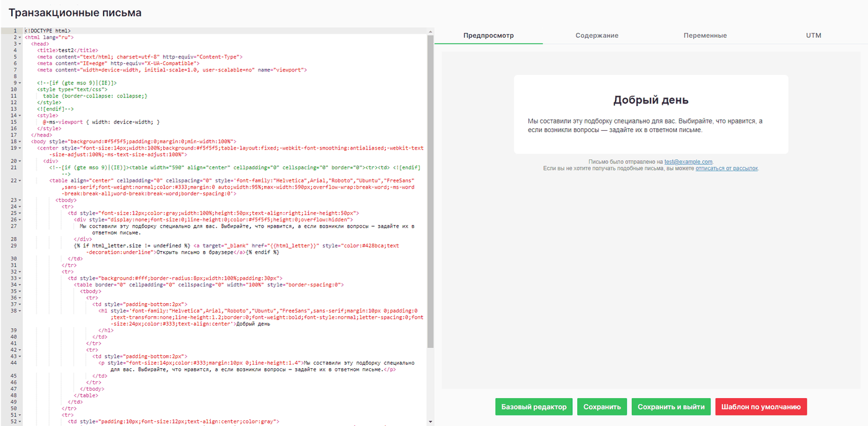Viewport: 868px width, 426px height.
Task: Fold the IE conditional comment at line 9
Action: point(20,83)
